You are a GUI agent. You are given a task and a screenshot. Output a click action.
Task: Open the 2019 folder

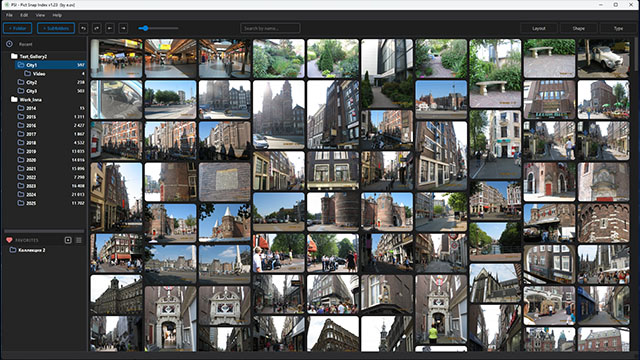pos(51,151)
